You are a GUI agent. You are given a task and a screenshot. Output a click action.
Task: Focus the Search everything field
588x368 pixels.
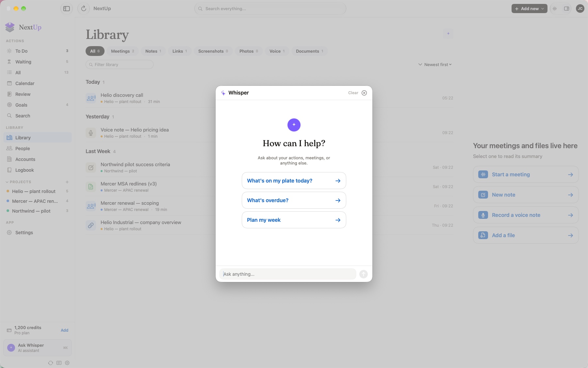(x=270, y=9)
